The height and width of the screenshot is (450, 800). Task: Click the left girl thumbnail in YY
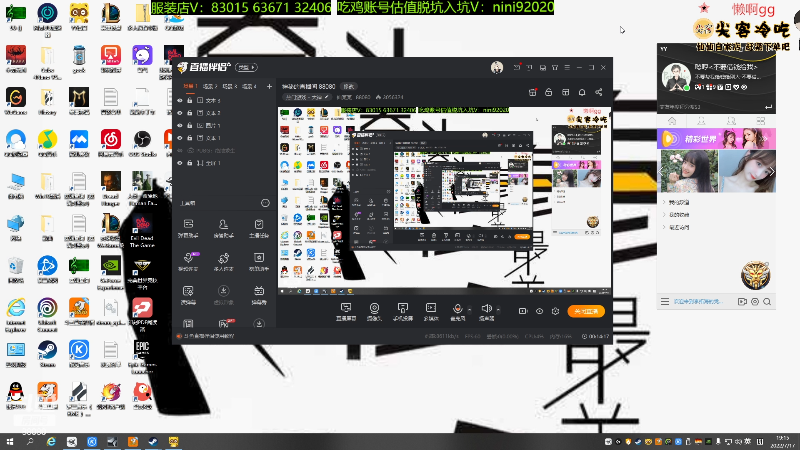689,171
